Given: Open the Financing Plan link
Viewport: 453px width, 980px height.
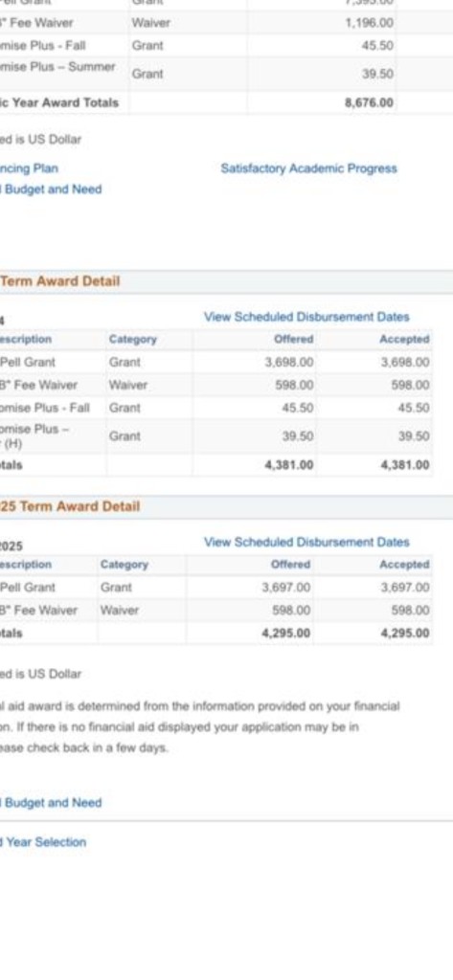Looking at the screenshot, I should (29, 168).
